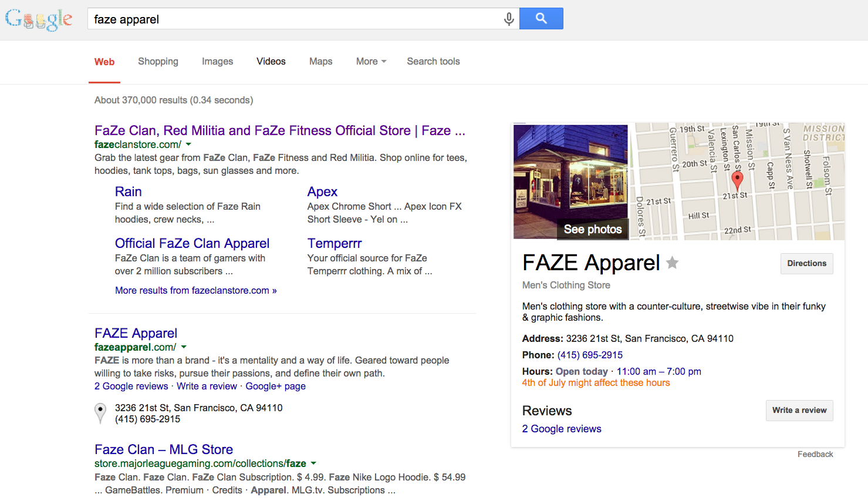
Task: Expand dropdown arrow next to fazeapparel.com
Action: tap(184, 347)
